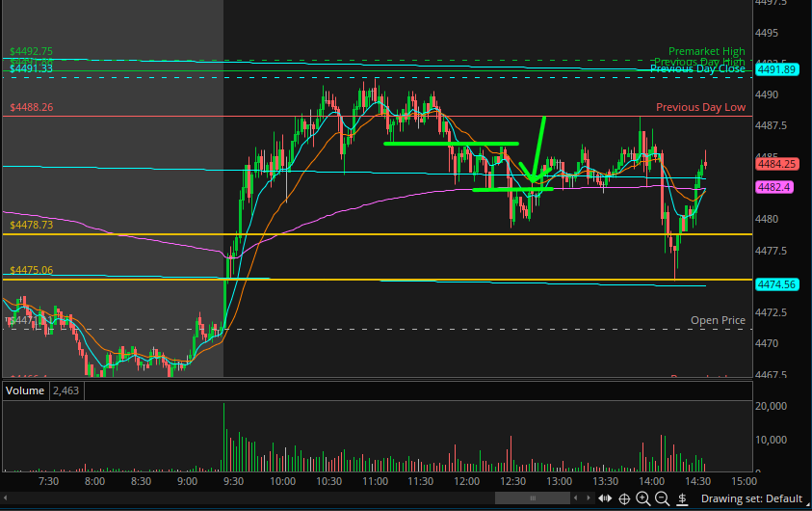Click the Open Price line label

(718, 320)
